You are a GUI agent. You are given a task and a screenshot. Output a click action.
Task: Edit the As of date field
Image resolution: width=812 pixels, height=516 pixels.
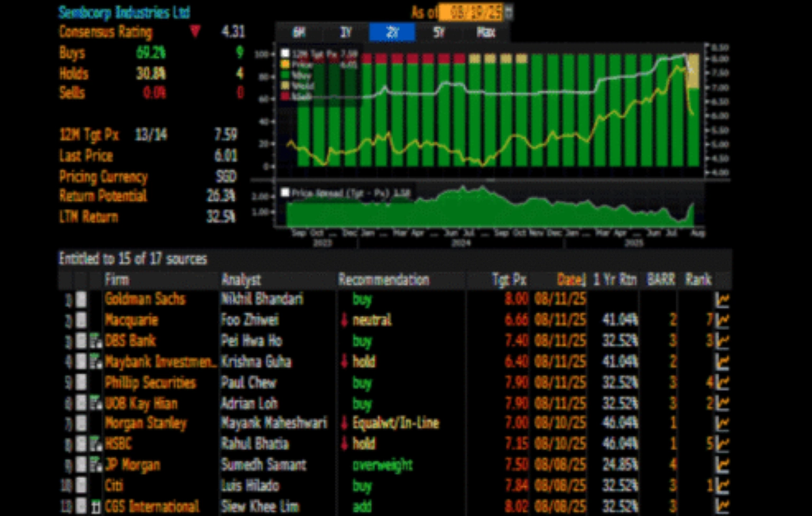[470, 12]
